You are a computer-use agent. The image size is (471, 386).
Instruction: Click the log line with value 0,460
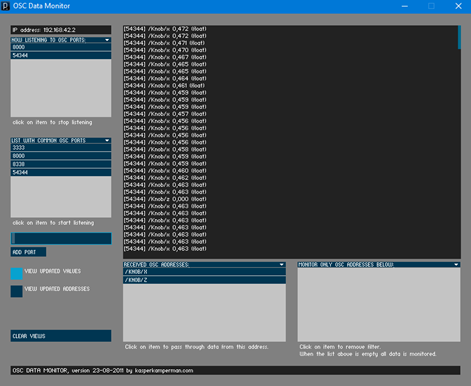(x=165, y=171)
